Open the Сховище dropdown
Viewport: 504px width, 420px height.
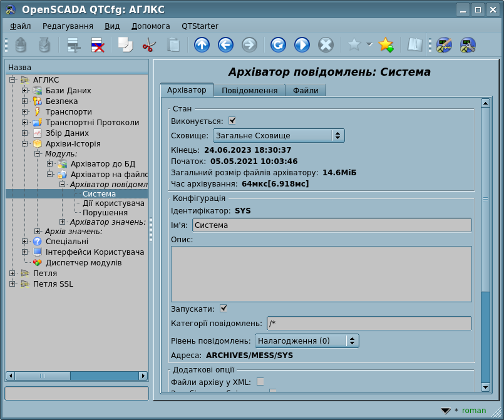(x=279, y=135)
